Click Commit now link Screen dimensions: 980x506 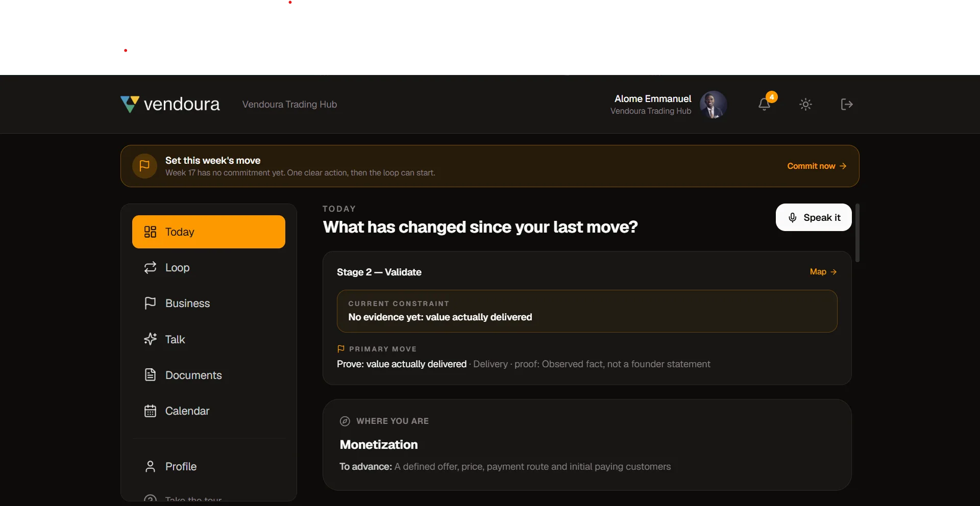(817, 166)
